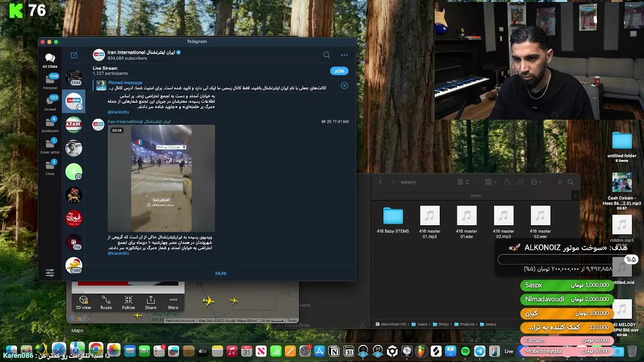Open the chat with 2334 unread badge
Screen dimensions: 644x362
tap(73, 78)
